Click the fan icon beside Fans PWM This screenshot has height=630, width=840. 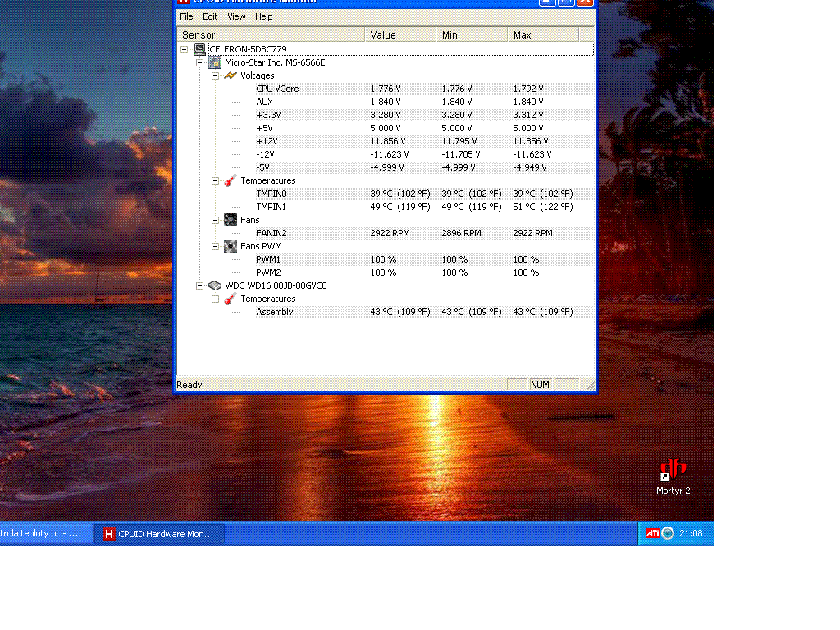point(231,246)
